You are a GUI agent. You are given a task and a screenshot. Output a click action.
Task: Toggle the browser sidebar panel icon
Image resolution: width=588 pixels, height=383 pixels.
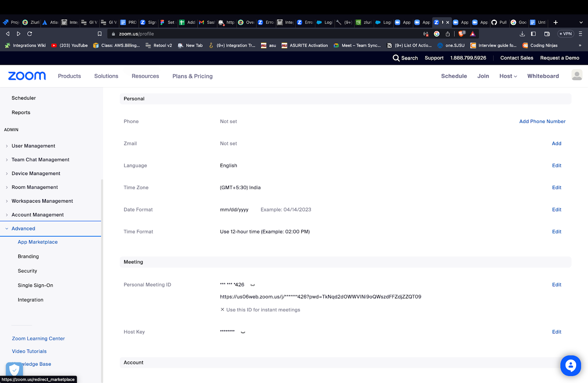click(x=533, y=34)
